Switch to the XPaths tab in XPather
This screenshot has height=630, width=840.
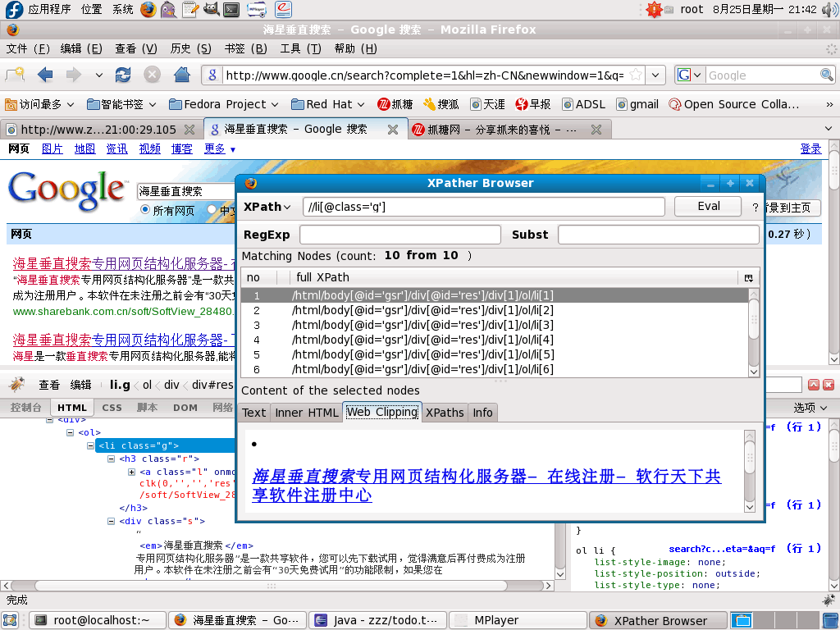pyautogui.click(x=445, y=413)
